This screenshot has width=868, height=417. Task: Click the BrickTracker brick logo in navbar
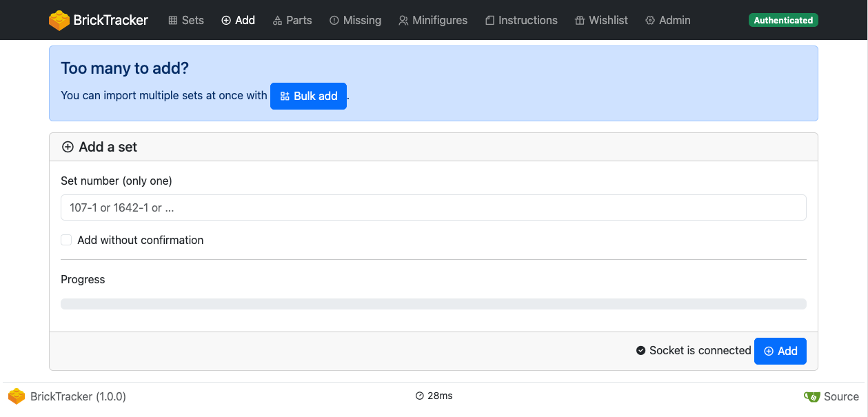(59, 20)
